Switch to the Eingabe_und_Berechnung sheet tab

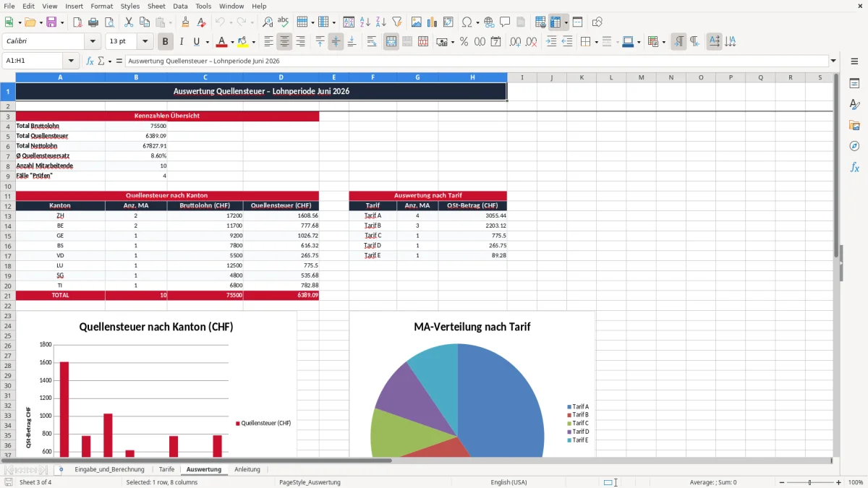[109, 469]
